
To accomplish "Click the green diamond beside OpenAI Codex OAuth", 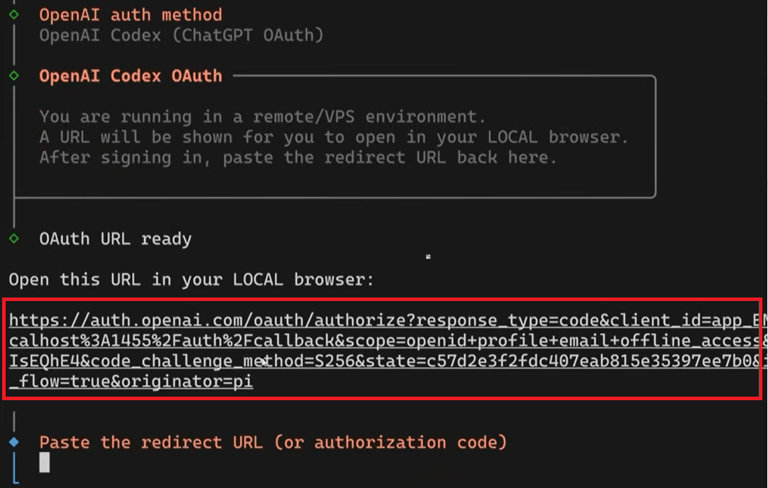I will click(14, 75).
